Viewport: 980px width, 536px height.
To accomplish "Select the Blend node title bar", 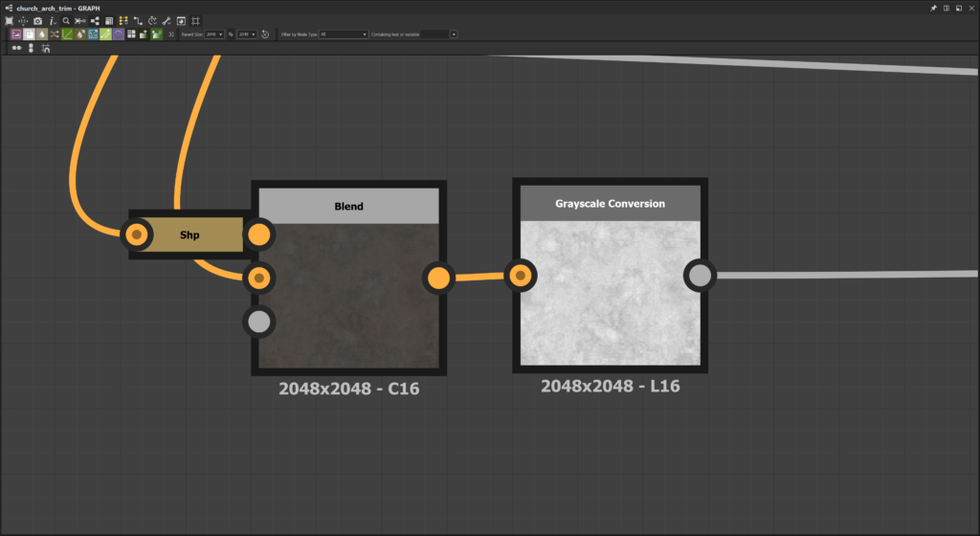I will pyautogui.click(x=348, y=206).
